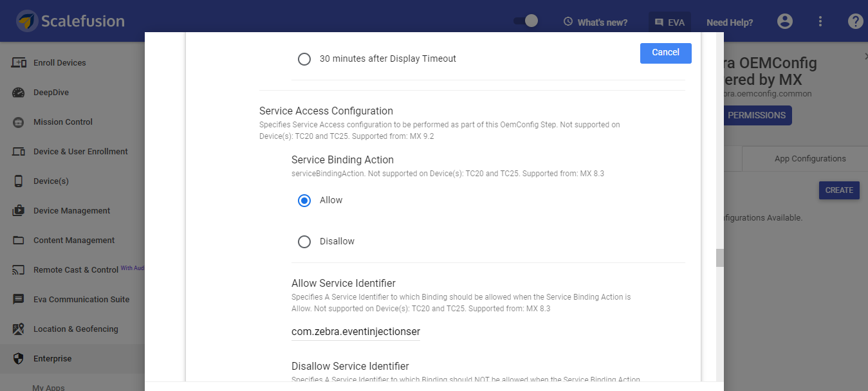The width and height of the screenshot is (868, 391).
Task: Toggle the switch in the top header
Action: [x=526, y=21]
